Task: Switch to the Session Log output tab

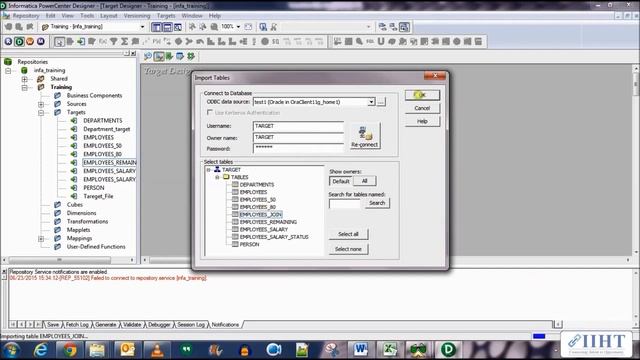Action: click(191, 324)
